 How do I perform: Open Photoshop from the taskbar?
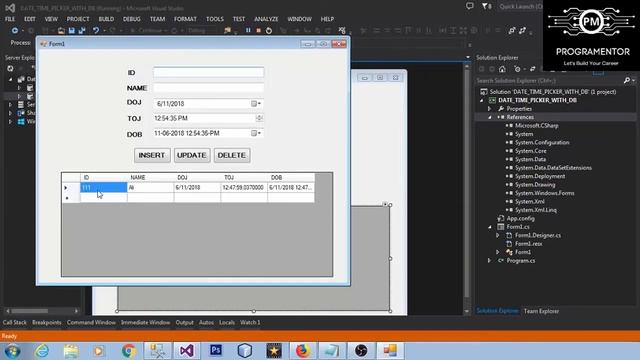tap(216, 351)
